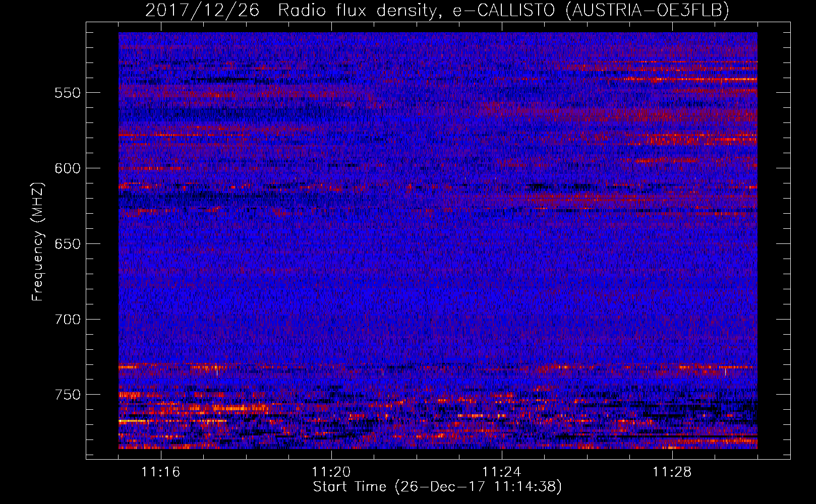
Task: Click the 700 frequency tick label
Action: (x=68, y=320)
